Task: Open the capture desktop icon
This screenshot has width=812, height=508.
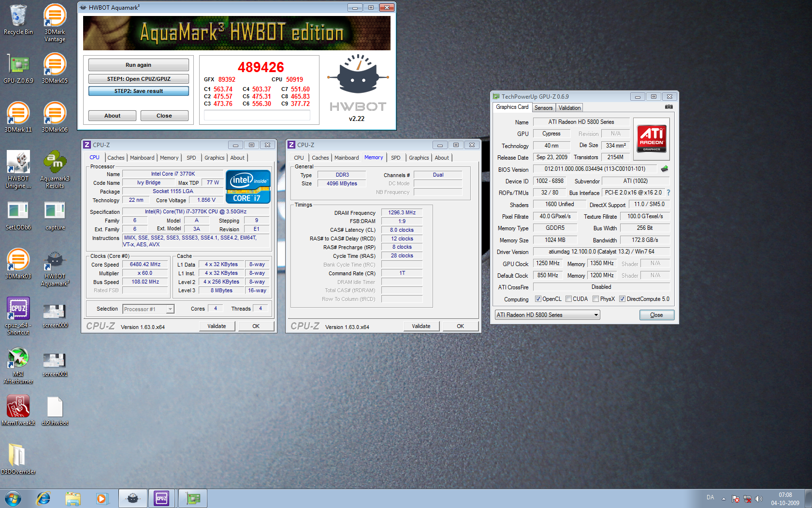Action: pyautogui.click(x=55, y=215)
